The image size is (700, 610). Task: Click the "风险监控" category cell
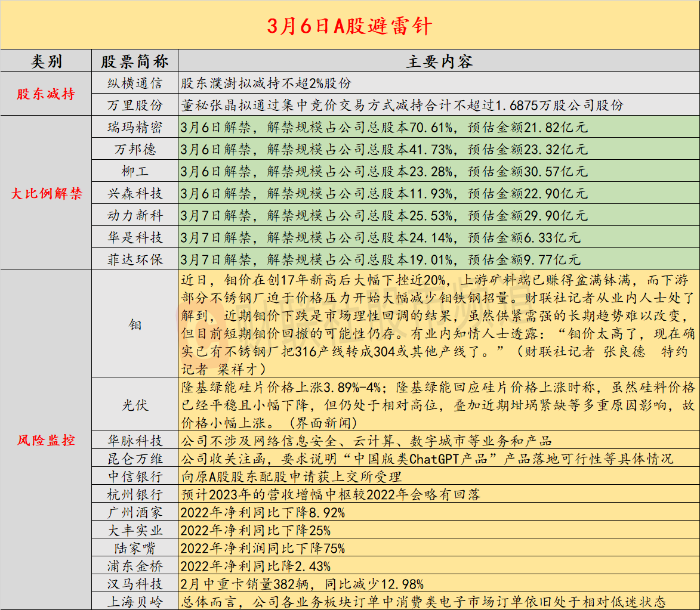[46, 440]
